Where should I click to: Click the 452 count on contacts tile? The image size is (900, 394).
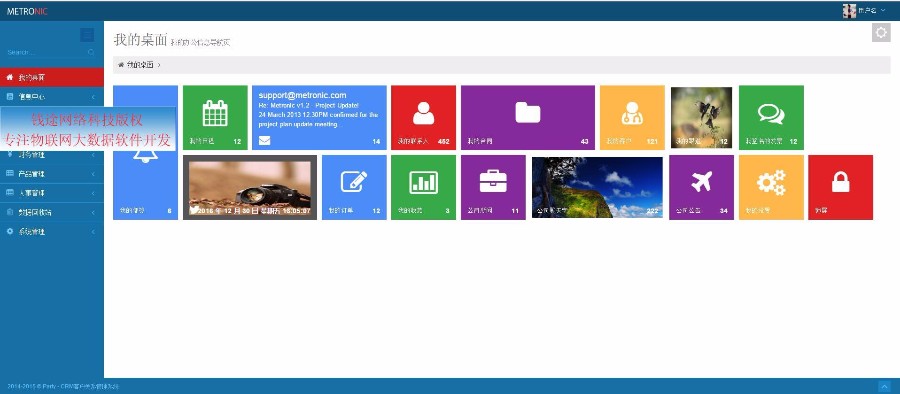click(x=444, y=141)
